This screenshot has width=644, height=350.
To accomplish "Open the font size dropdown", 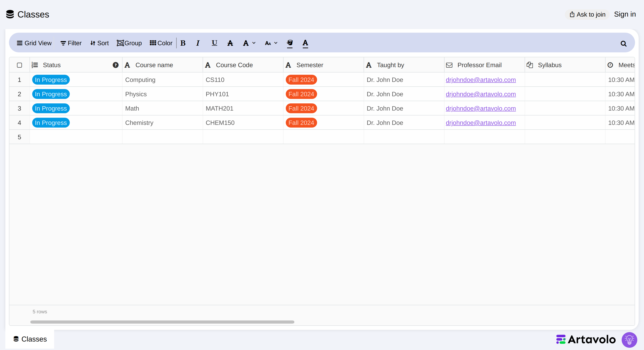I will click(271, 43).
